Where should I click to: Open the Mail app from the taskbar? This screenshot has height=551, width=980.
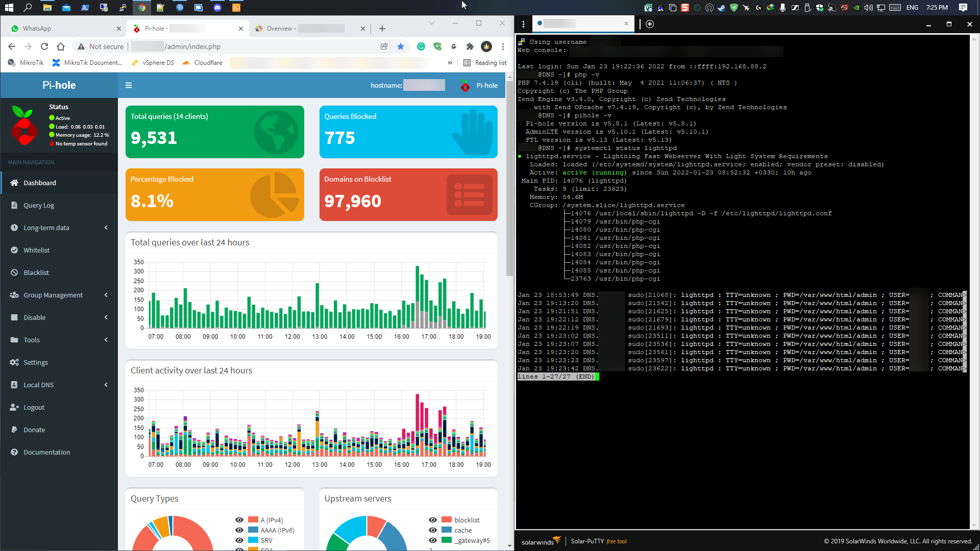[x=66, y=8]
